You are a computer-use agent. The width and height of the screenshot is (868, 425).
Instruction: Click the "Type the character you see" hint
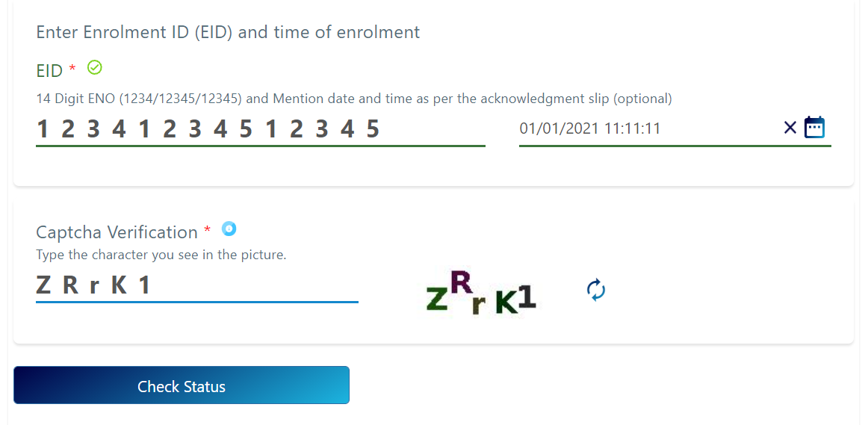(161, 255)
